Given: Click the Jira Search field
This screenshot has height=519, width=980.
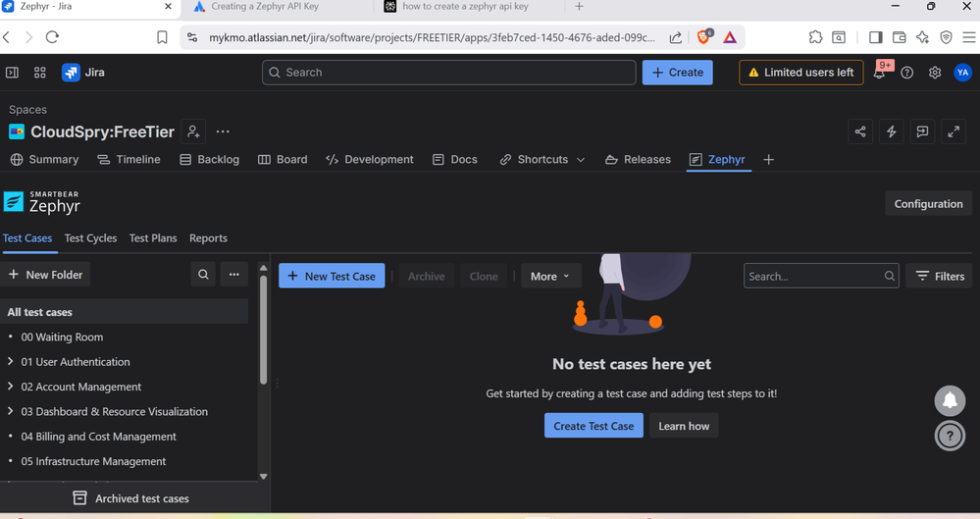Looking at the screenshot, I should [x=448, y=73].
